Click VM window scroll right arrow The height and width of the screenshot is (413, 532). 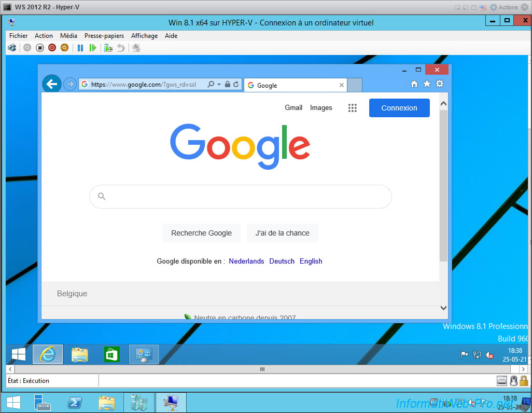(524, 369)
